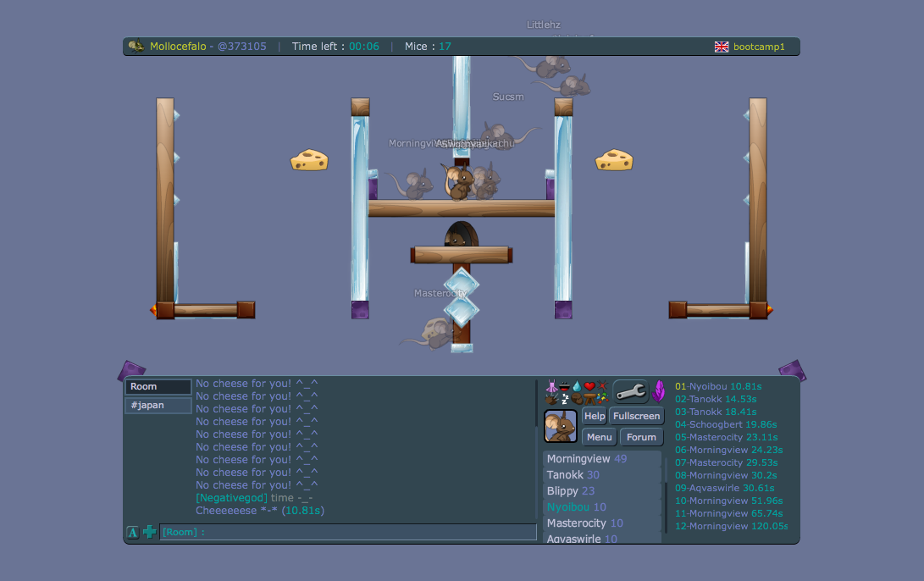Click record 10-Morningview 51.96s
Screen dimensions: 924x581
pyautogui.click(x=729, y=501)
